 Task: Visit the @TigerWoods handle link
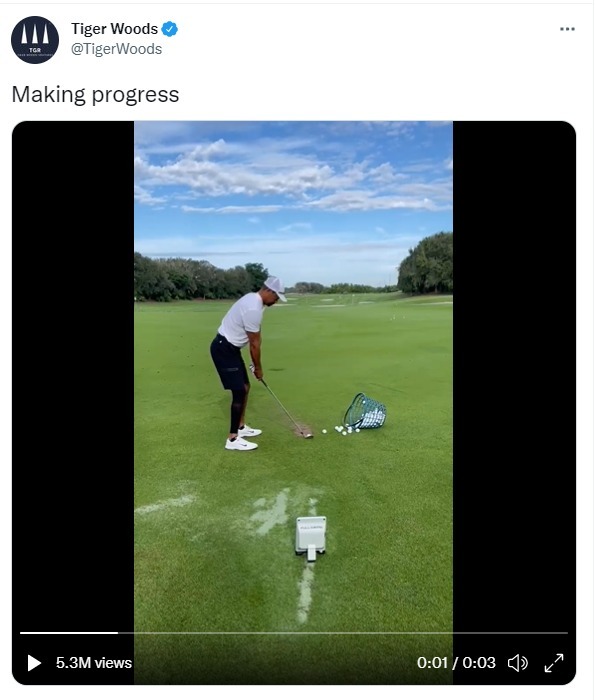[117, 49]
